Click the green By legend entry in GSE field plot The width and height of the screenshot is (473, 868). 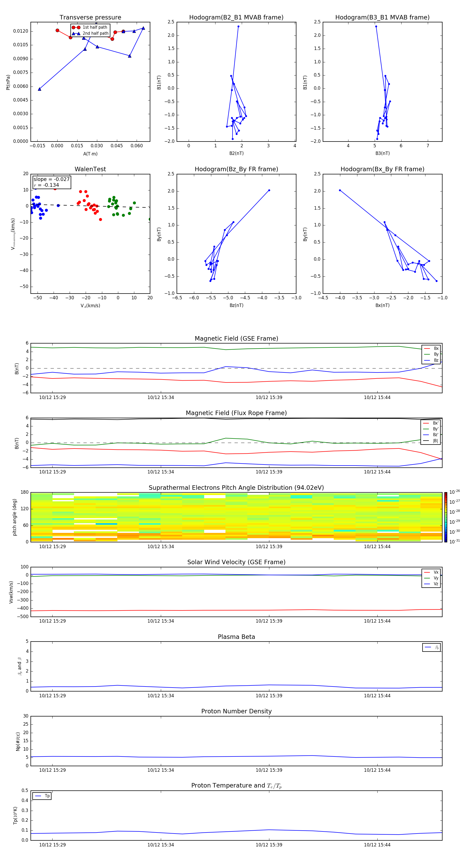coord(431,354)
